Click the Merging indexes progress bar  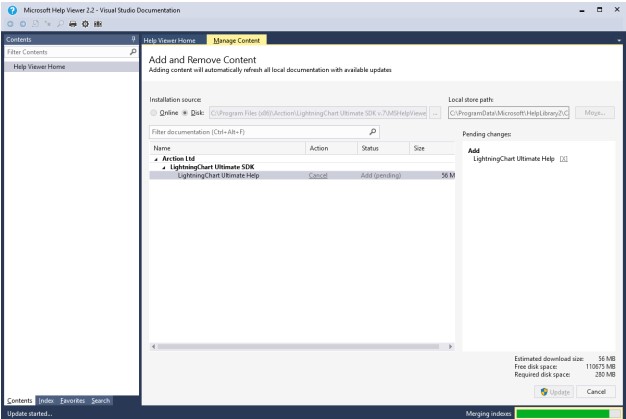click(x=569, y=413)
